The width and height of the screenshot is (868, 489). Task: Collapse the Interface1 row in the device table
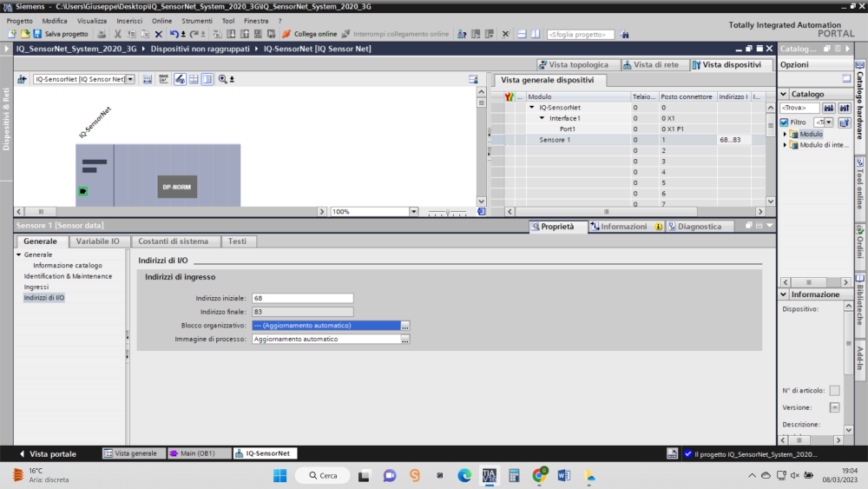click(542, 118)
